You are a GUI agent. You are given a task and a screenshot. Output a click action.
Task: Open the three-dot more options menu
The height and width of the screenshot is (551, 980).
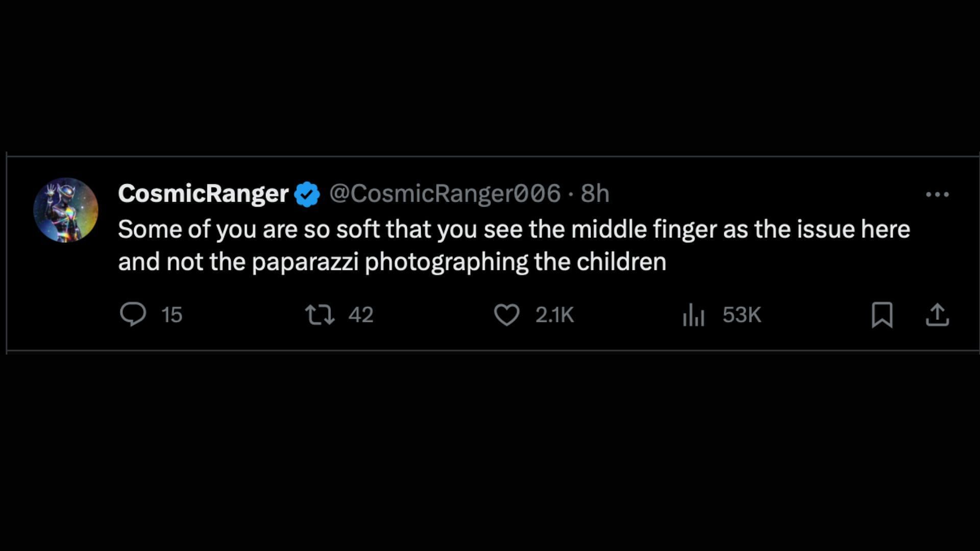click(x=937, y=194)
